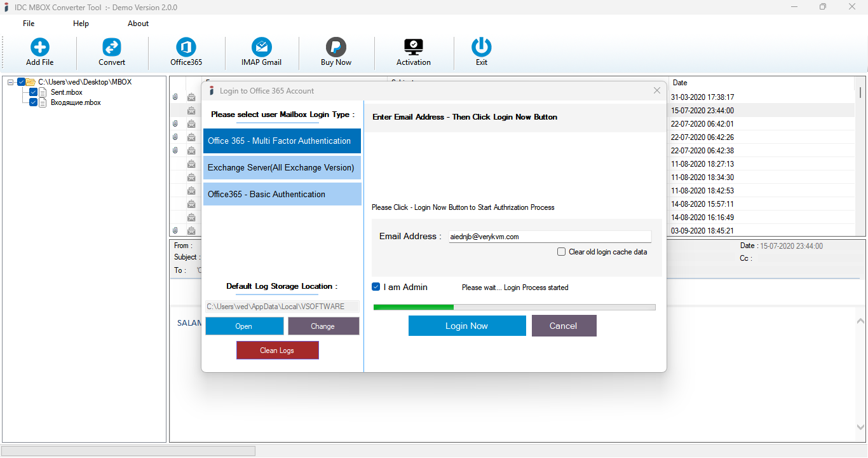Screen dimensions: 868x458
Task: Click mail icon on 11-08-2020 18:27:13 row
Action: pos(191,164)
